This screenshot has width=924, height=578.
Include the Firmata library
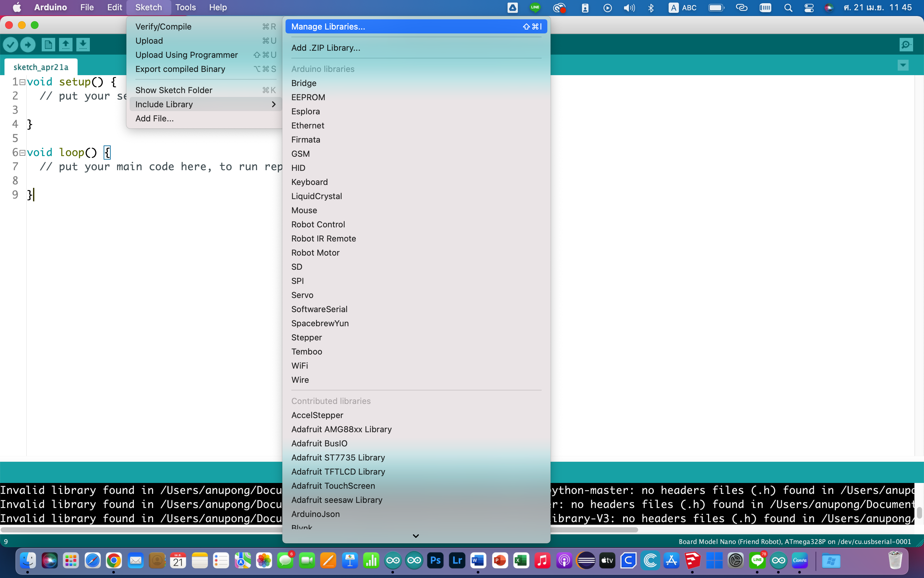416,140
